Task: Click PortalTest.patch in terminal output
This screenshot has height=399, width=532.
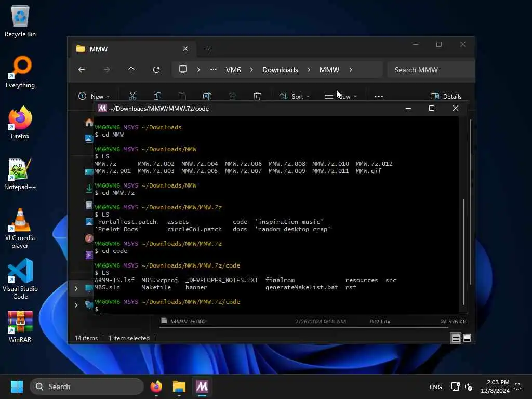Action: tap(127, 222)
